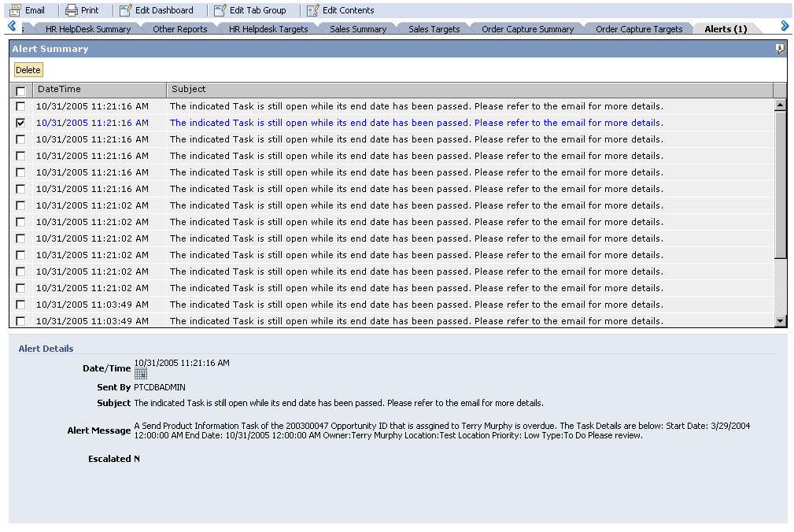Viewport: 794px width, 532px height.
Task: Click the left chevron to scroll tabs back
Action: point(9,26)
